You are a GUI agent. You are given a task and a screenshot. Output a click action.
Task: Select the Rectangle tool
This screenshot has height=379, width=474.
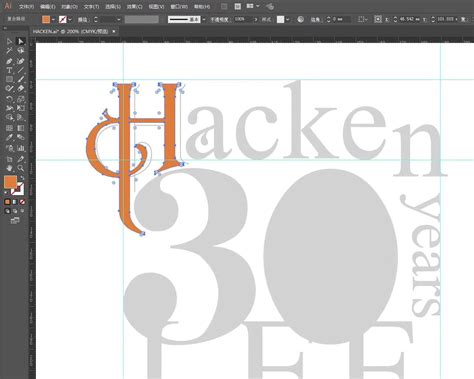[9, 79]
